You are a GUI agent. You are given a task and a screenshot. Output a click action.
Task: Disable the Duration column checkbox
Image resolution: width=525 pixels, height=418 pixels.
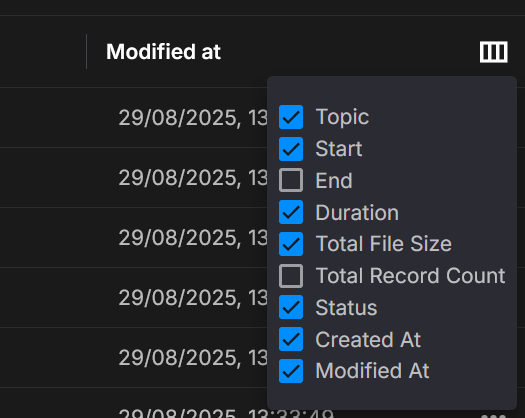291,212
